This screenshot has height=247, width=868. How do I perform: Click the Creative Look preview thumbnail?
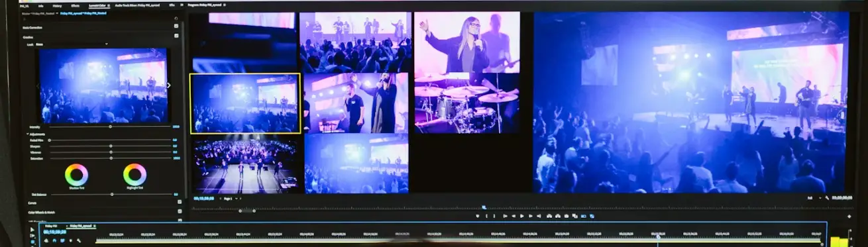click(103, 85)
